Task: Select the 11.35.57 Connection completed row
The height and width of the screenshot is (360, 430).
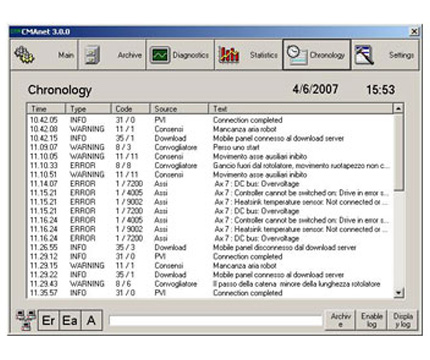Action: (210, 293)
